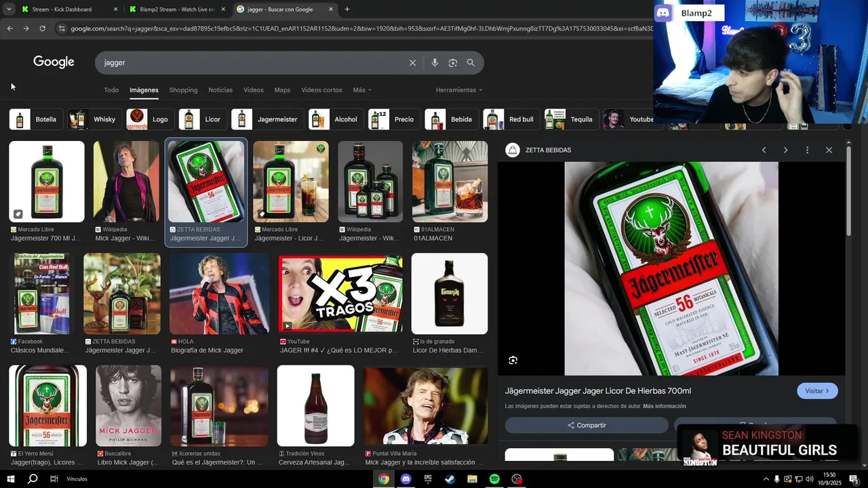This screenshot has height=488, width=868.
Task: Reload the Google results page
Action: point(42,28)
